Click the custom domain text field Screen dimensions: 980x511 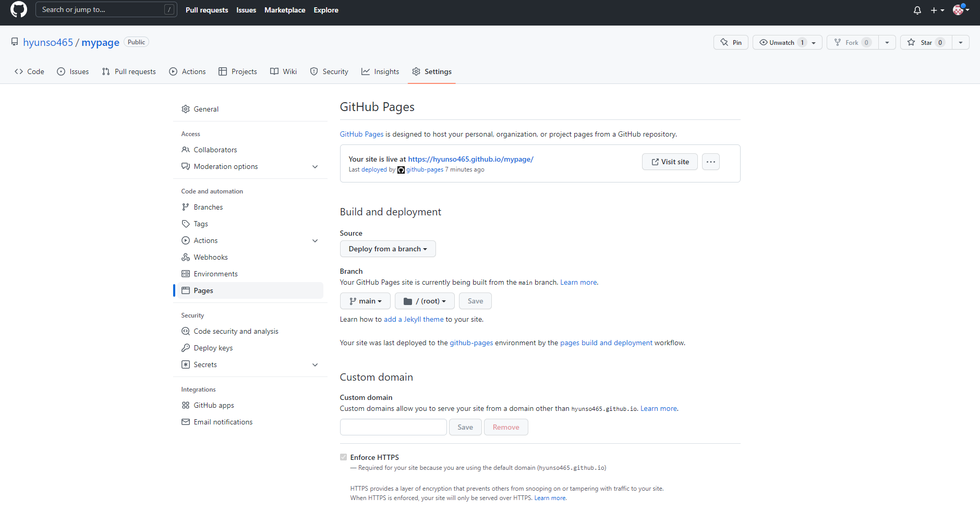(x=393, y=427)
